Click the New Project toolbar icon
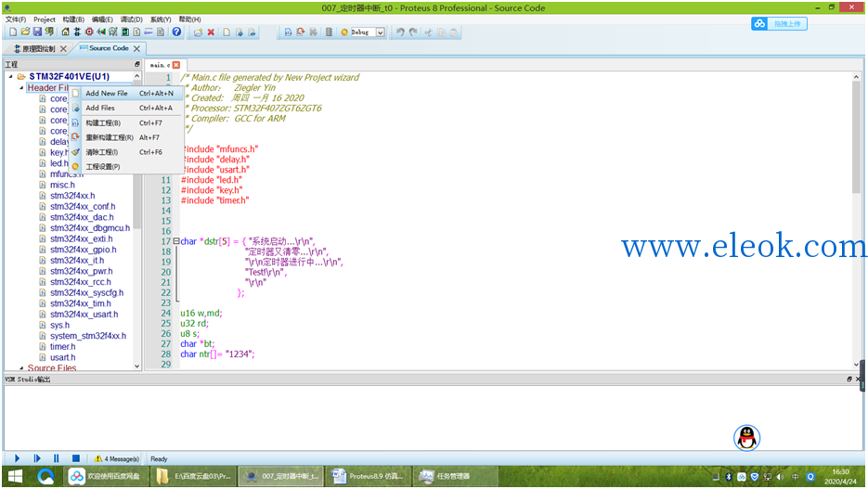 (13, 32)
